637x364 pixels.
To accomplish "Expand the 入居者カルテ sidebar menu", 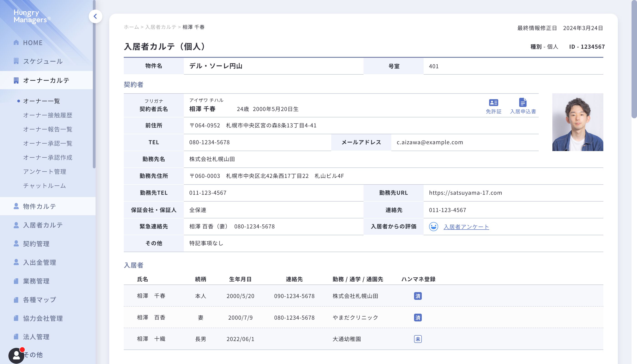I will pyautogui.click(x=43, y=225).
